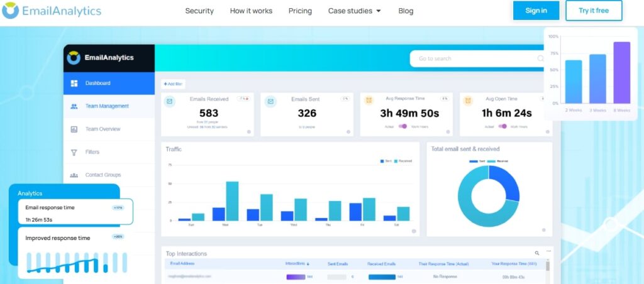Click the Sent Emails column header

pyautogui.click(x=338, y=264)
